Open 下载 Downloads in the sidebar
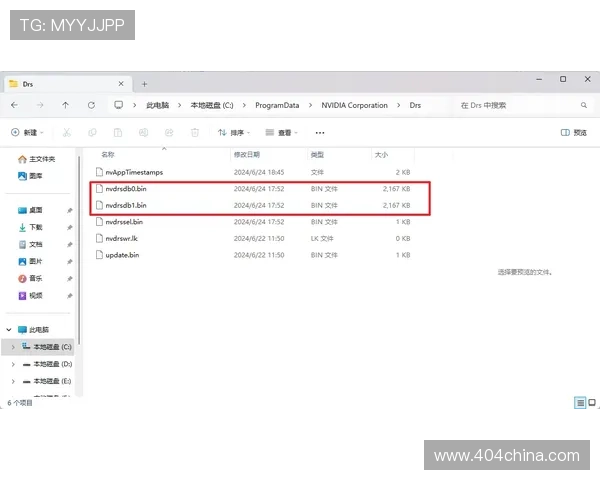The width and height of the screenshot is (600, 480). (31, 227)
